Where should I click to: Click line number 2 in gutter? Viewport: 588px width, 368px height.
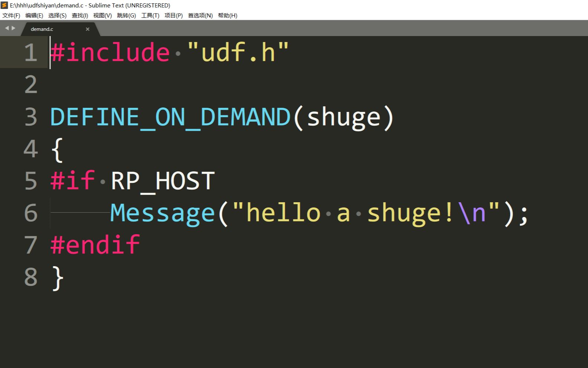(30, 85)
